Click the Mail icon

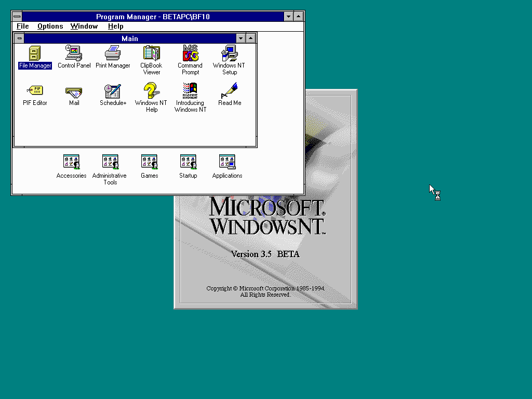(x=74, y=91)
